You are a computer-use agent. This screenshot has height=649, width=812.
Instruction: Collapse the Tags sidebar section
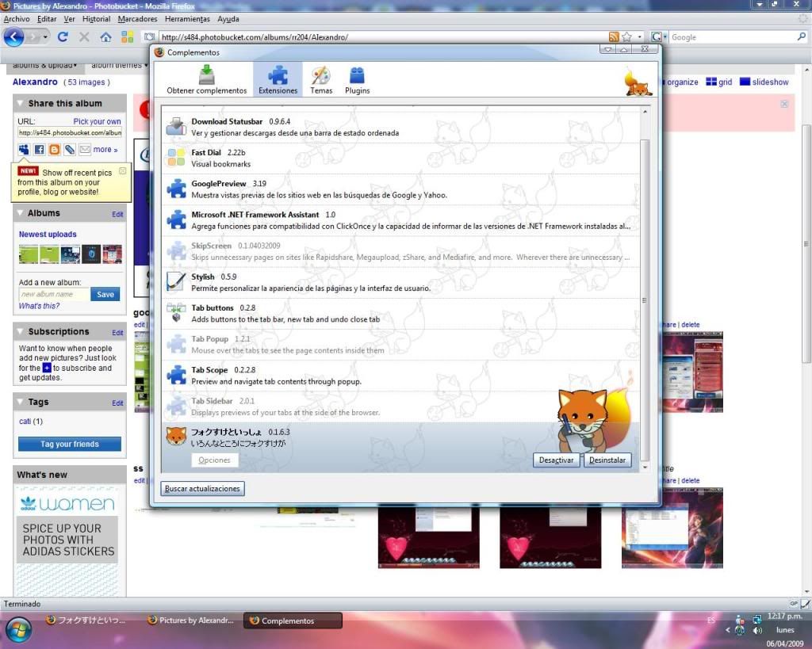20,402
